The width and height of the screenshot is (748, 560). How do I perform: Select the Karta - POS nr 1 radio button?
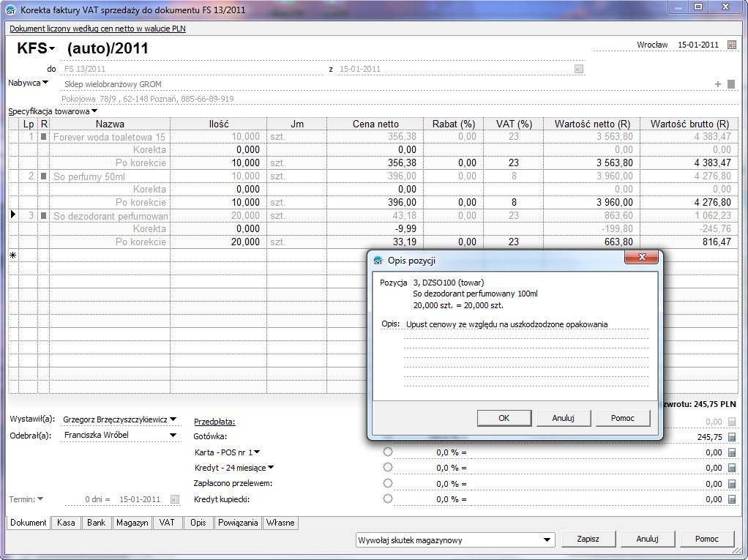click(388, 452)
